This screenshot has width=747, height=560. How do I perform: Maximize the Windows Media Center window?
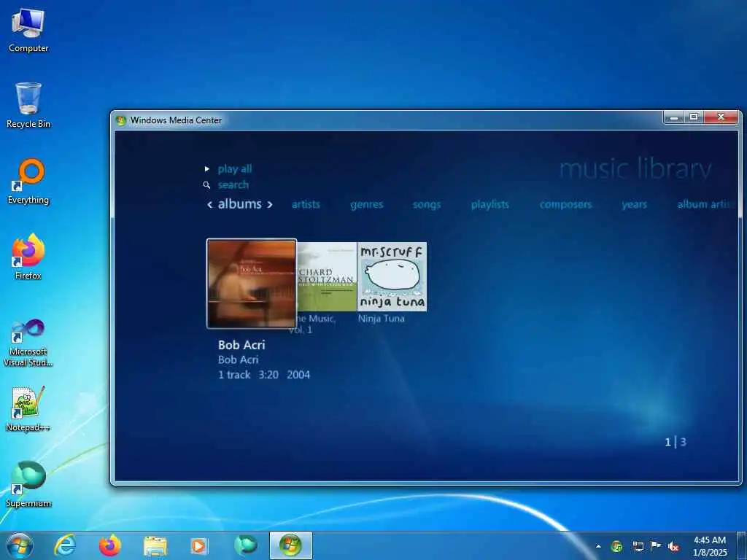[x=694, y=117]
